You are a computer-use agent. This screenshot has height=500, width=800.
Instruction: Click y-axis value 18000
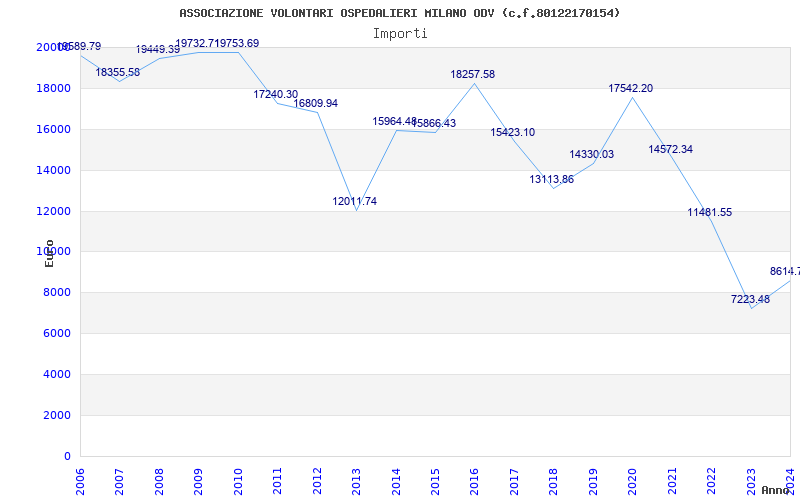point(54,89)
